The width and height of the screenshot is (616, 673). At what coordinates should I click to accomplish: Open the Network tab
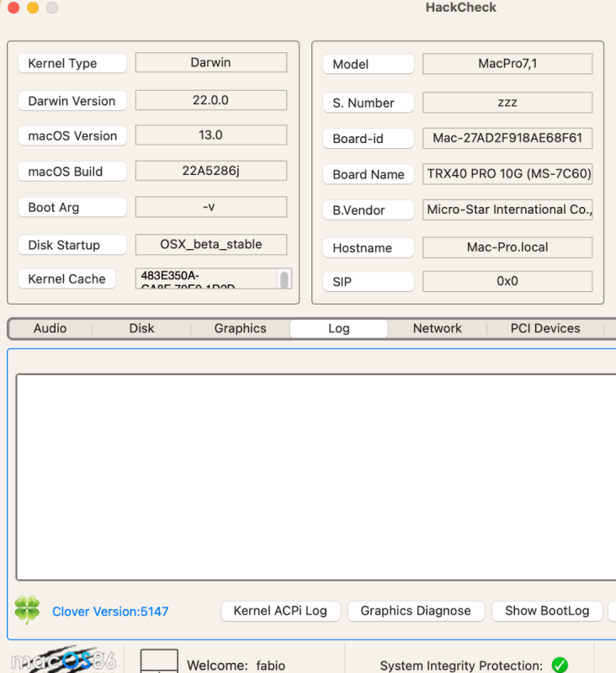tap(438, 328)
